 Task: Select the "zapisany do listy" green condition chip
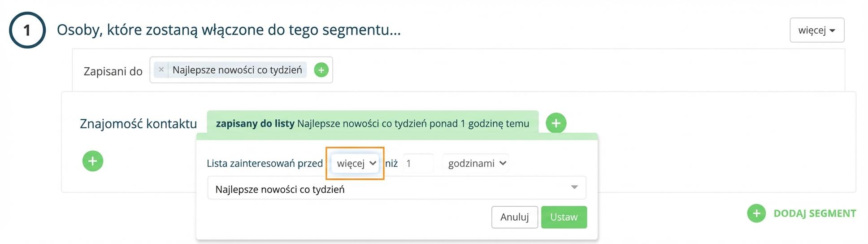(x=373, y=123)
